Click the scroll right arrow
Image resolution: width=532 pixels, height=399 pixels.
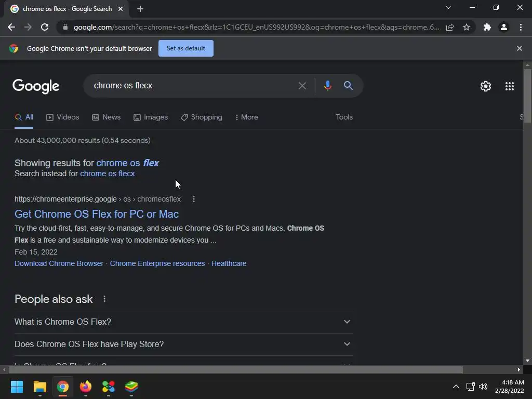coord(519,369)
